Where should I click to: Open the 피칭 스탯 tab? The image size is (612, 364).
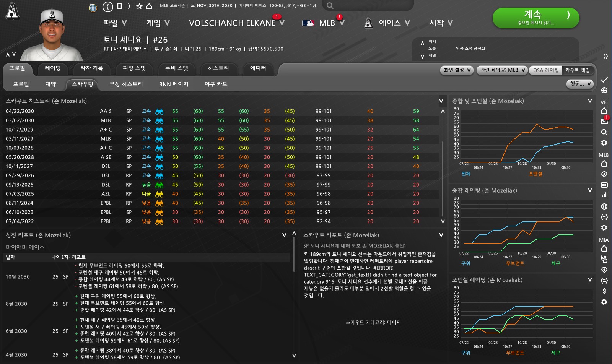(x=134, y=68)
